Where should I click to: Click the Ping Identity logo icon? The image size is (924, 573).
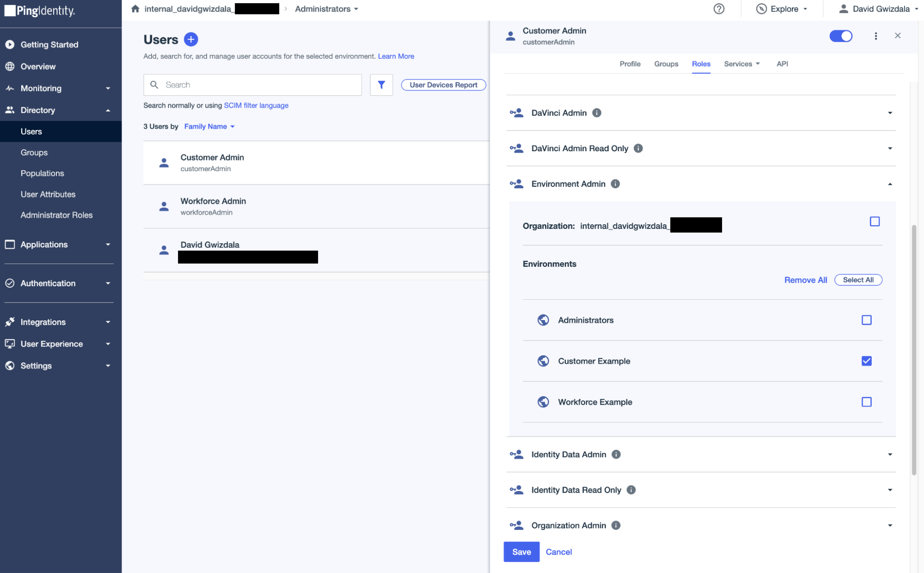[10, 10]
